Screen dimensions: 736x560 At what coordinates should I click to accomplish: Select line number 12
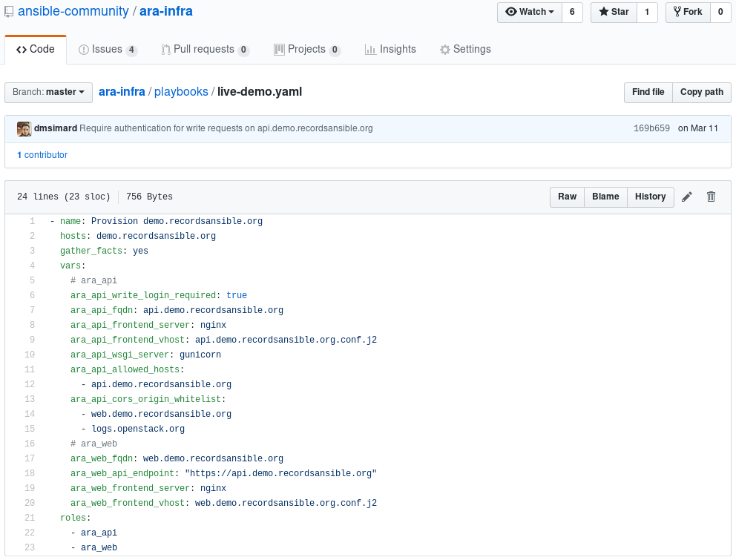(x=30, y=384)
